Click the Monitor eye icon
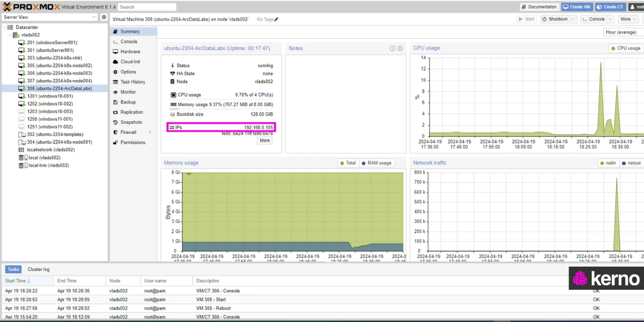This screenshot has width=644, height=322. tap(116, 92)
